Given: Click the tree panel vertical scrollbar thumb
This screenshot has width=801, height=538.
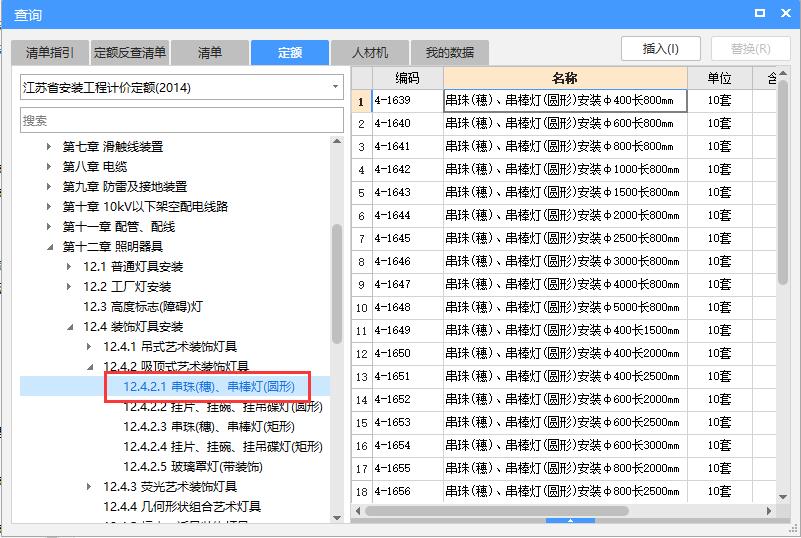Looking at the screenshot, I should point(337,284).
